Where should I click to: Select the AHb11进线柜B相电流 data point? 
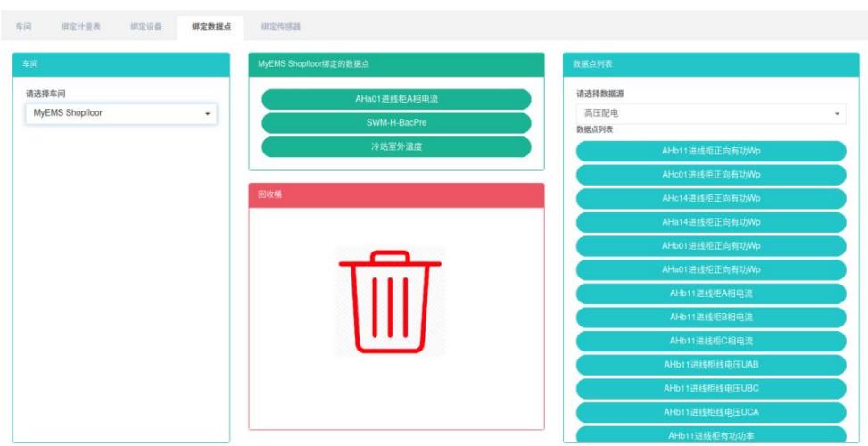[710, 318]
